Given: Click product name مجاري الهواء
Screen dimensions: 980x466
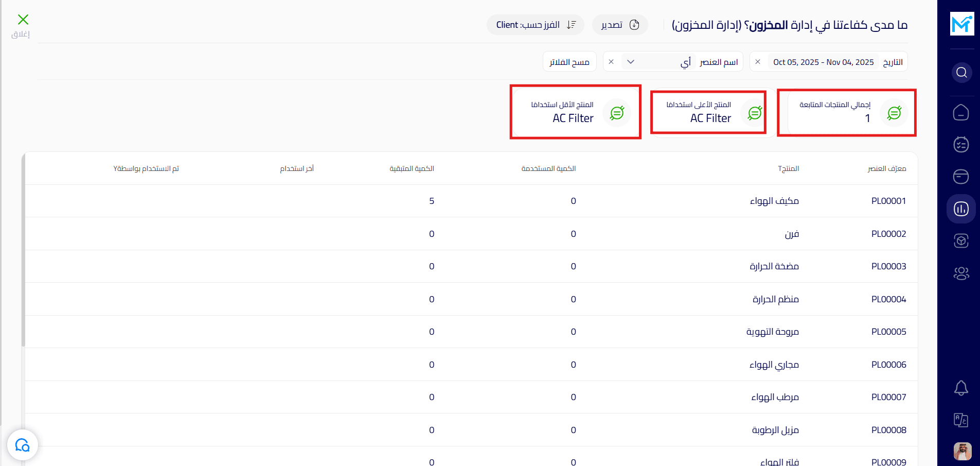Looking at the screenshot, I should click(774, 365).
